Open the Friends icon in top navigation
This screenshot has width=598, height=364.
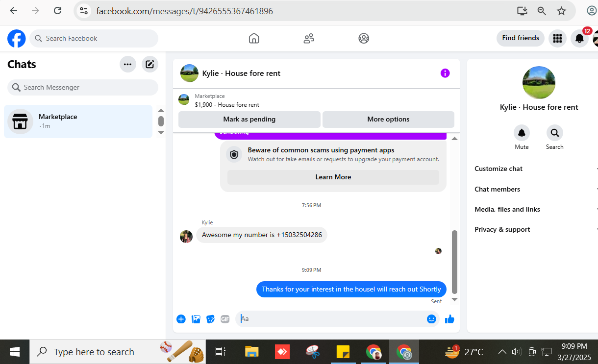(309, 38)
